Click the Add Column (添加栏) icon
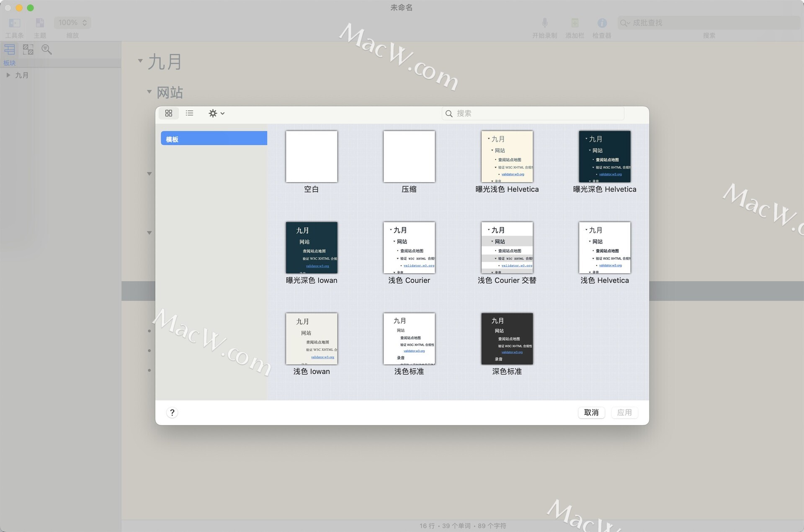The image size is (804, 532). click(x=575, y=23)
